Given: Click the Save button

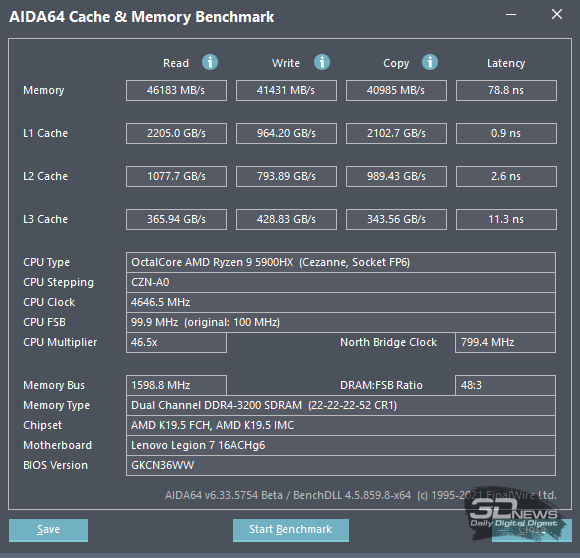Looking at the screenshot, I should point(48,530).
